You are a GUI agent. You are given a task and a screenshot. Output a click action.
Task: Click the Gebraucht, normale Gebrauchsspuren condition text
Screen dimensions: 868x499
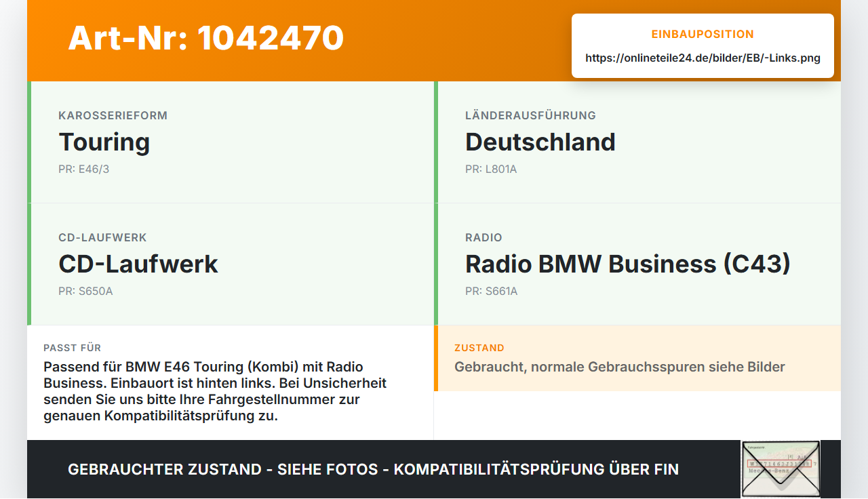(620, 367)
